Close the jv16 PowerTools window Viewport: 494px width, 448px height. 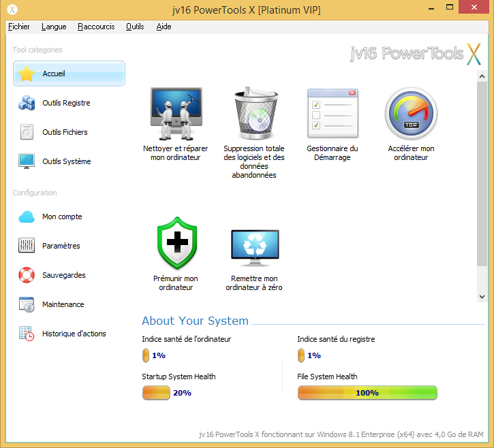tap(474, 7)
